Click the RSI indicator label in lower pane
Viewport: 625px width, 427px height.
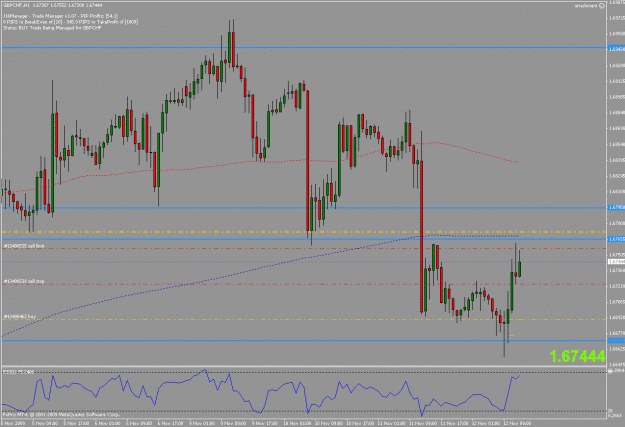coord(19,372)
